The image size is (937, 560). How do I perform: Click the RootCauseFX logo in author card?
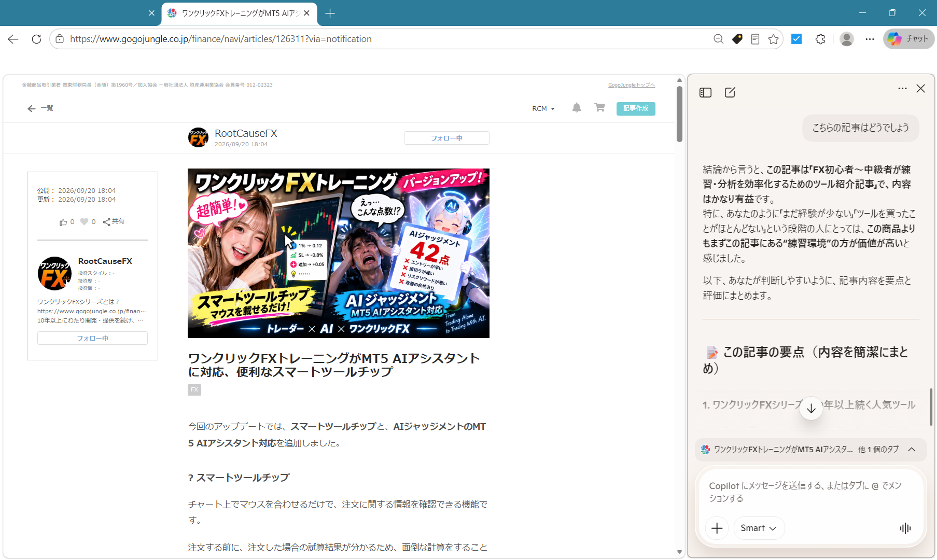pos(54,273)
